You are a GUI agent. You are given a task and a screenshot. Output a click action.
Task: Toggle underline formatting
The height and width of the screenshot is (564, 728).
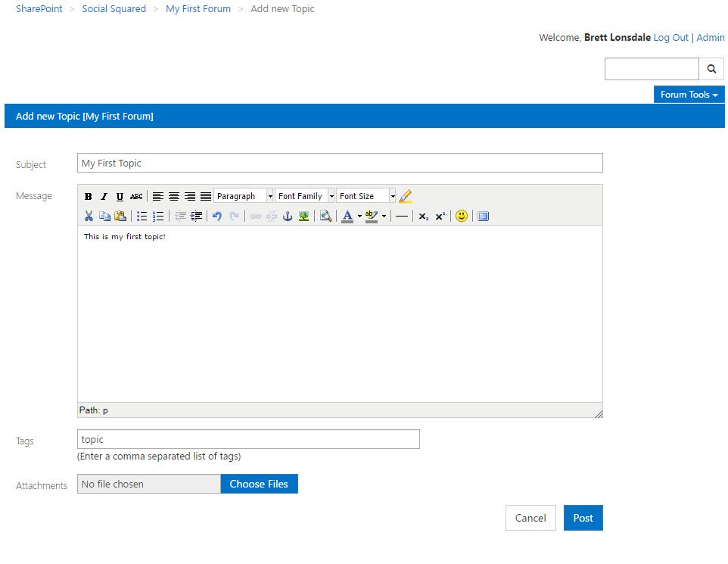[x=120, y=196]
